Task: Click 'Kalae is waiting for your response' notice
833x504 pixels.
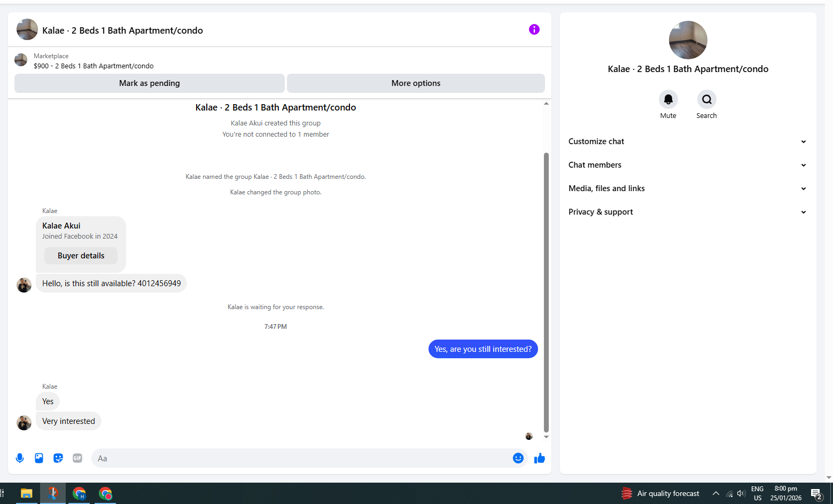Action: [x=276, y=307]
